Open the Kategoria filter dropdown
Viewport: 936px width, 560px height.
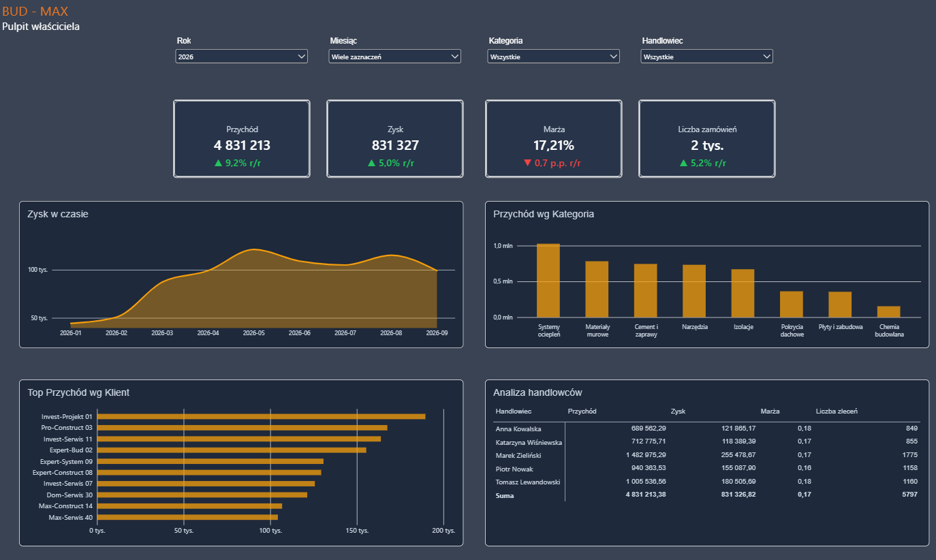554,57
